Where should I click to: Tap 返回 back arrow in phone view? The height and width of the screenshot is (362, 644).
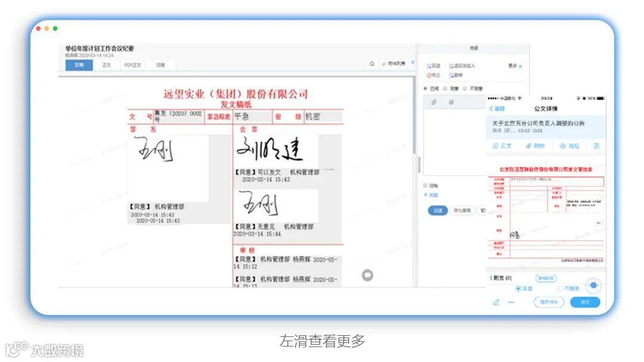coord(497,109)
